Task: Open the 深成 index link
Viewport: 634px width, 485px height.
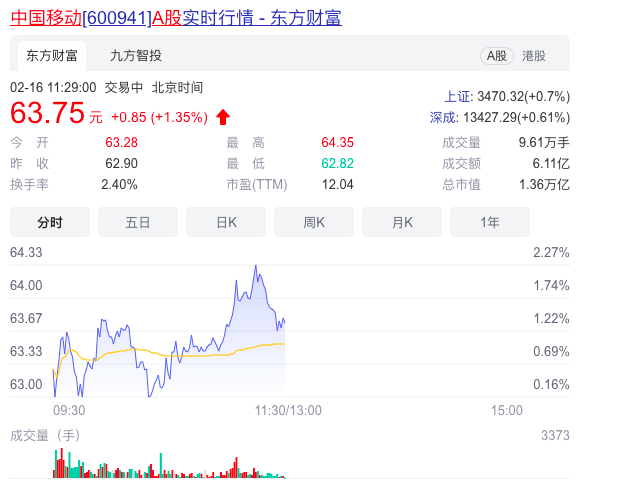Action: pyautogui.click(x=442, y=118)
